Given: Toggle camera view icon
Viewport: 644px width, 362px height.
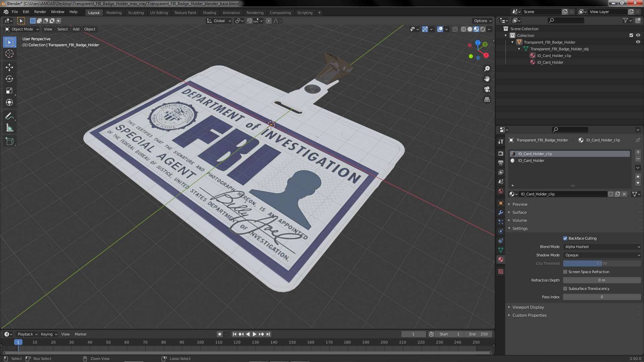Looking at the screenshot, I should [x=487, y=89].
